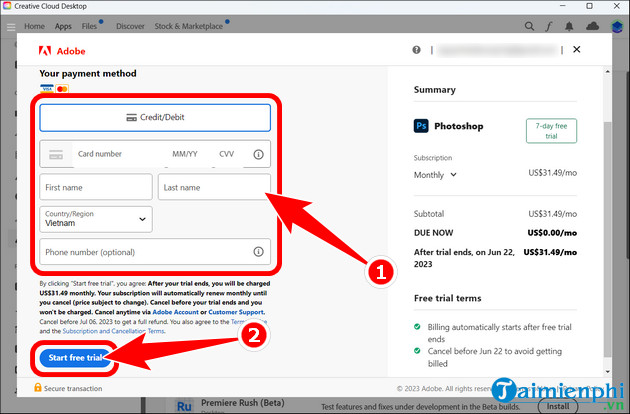The height and width of the screenshot is (414, 630).
Task: Click the Adobe logo
Action: pos(62,51)
